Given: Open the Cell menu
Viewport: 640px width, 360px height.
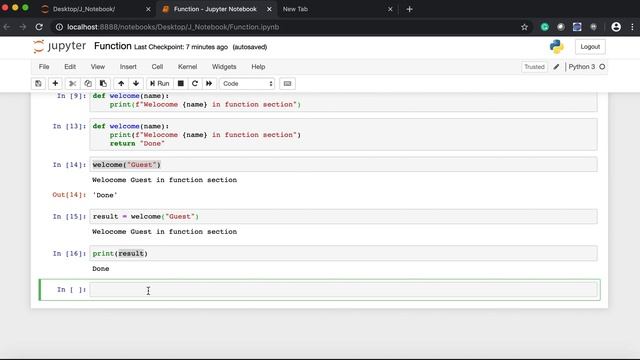Looking at the screenshot, I should [x=157, y=67].
